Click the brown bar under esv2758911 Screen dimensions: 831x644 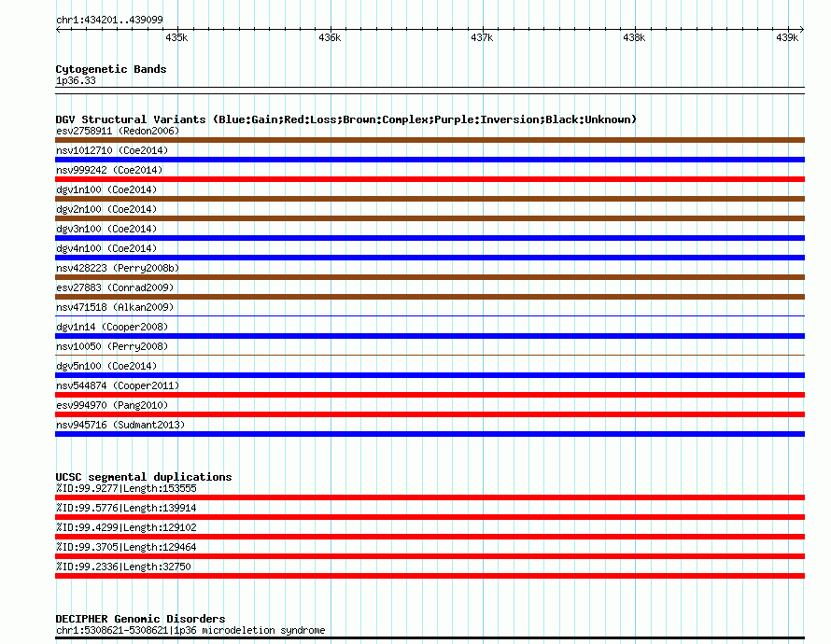430,140
